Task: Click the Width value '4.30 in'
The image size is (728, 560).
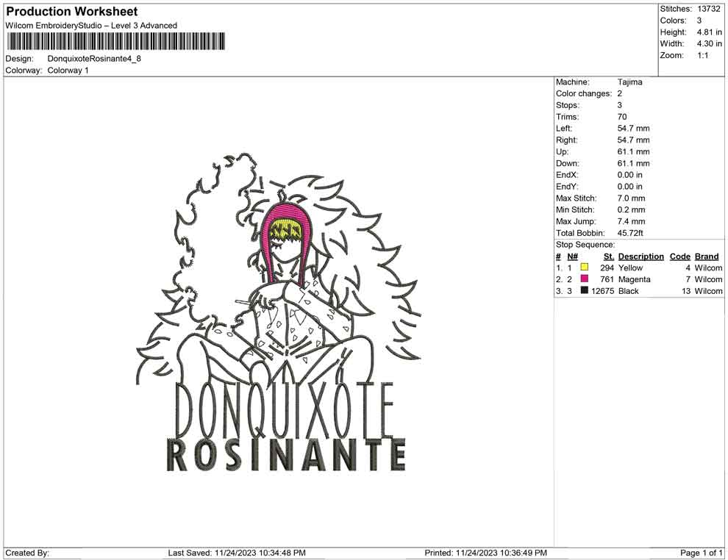Action: click(709, 43)
